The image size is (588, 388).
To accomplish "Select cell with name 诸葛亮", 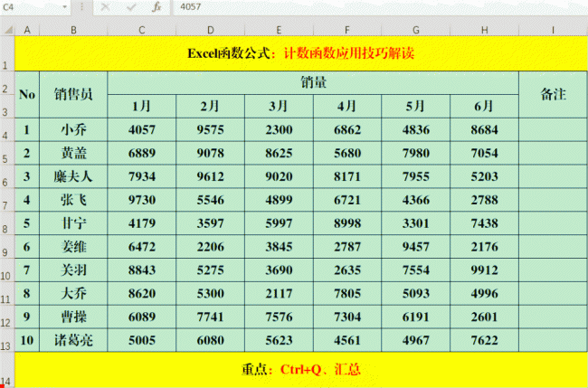I will coord(73,340).
